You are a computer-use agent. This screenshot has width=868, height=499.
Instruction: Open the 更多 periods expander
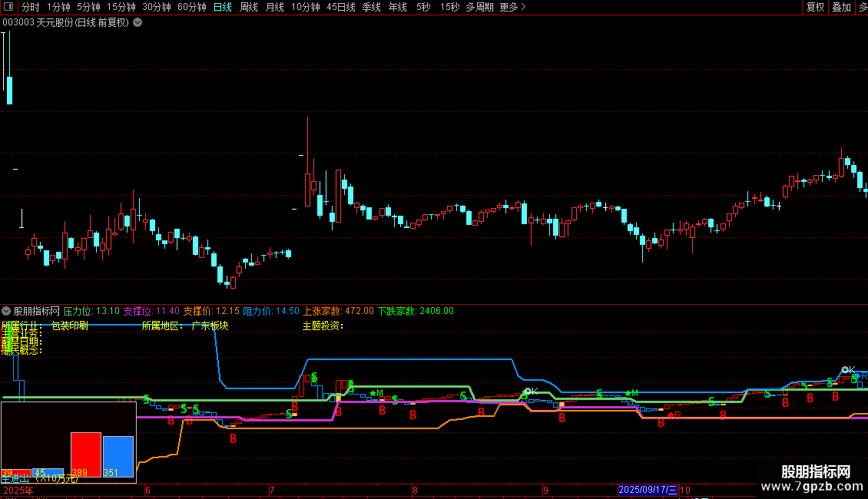(512, 7)
